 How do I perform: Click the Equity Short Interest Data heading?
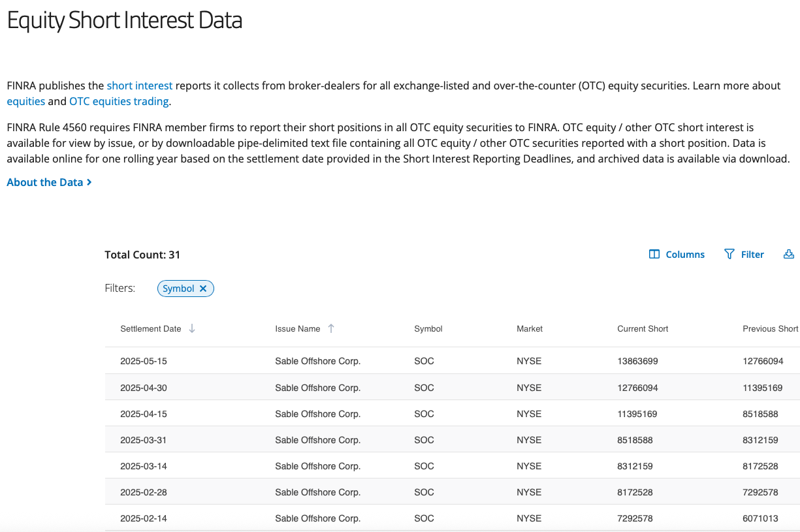[x=125, y=21]
